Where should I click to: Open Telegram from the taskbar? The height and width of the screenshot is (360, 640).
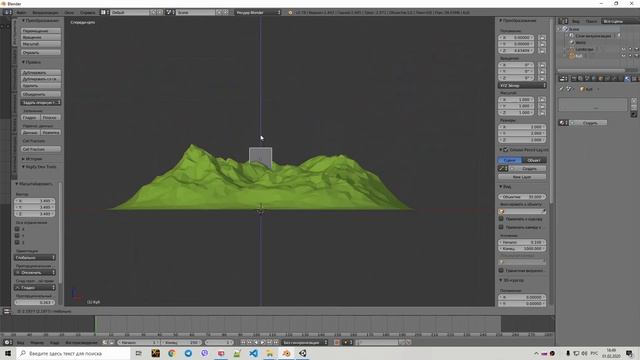tap(188, 353)
